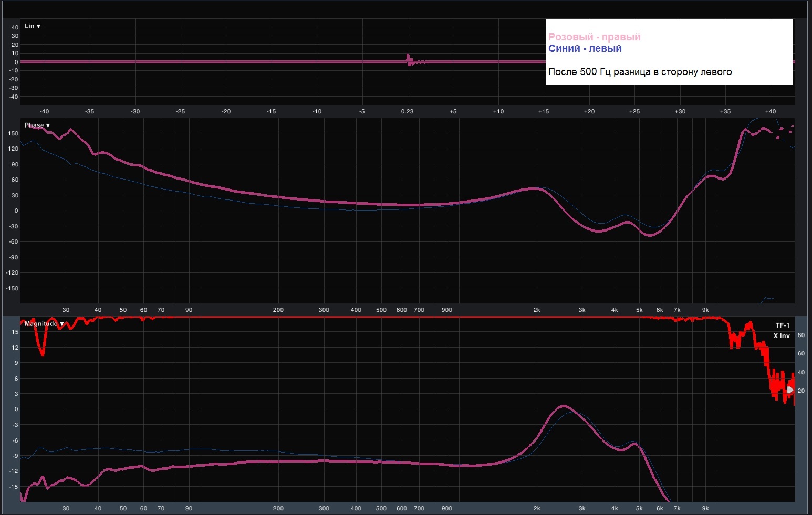Click the 60 label on the coherence scale
812x515 pixels.
pyautogui.click(x=801, y=353)
